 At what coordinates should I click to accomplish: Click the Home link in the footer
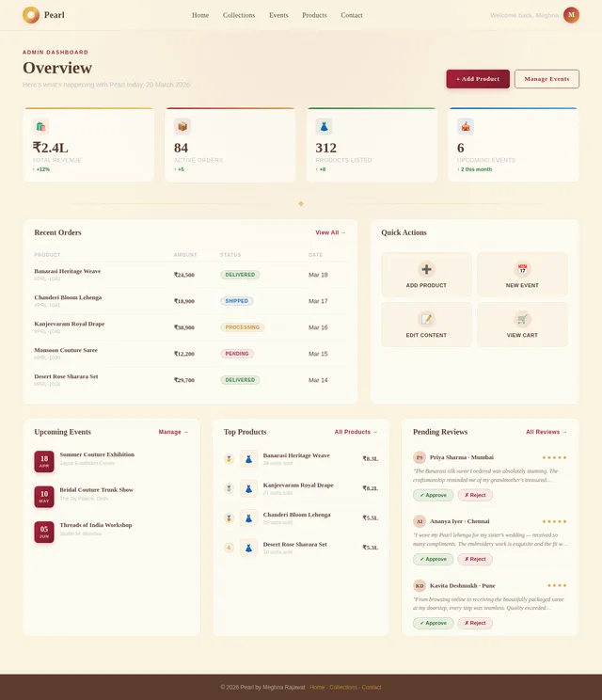317,687
